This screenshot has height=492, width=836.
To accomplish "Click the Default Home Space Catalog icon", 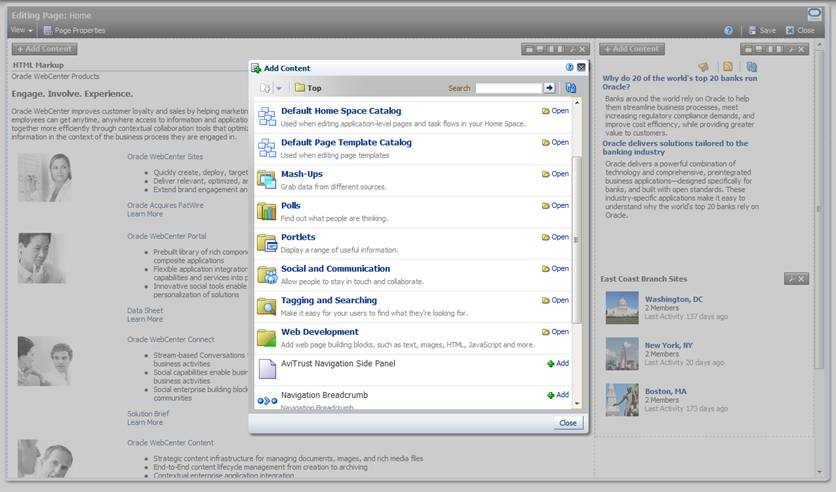I will pos(267,116).
